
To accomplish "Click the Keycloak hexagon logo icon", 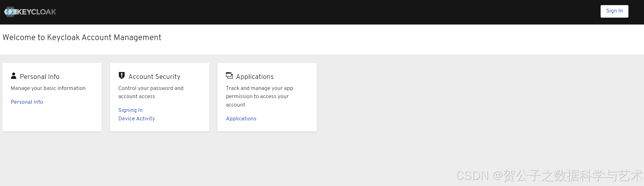I will 10,12.
